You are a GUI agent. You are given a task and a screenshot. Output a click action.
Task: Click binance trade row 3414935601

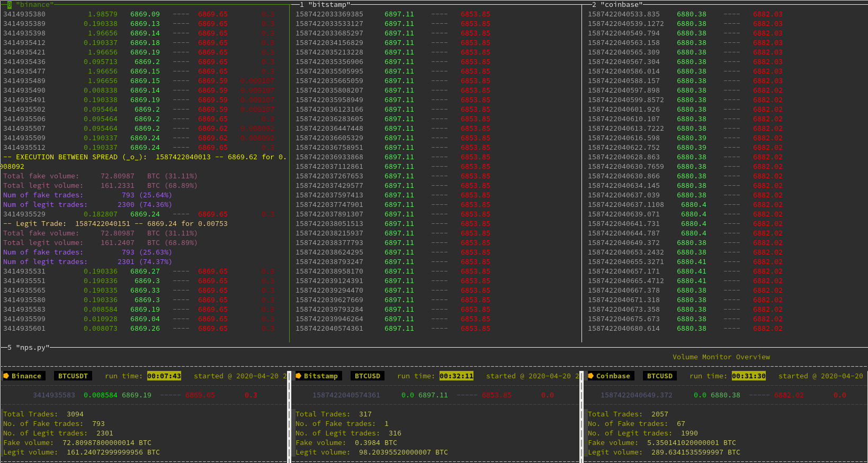pos(139,329)
